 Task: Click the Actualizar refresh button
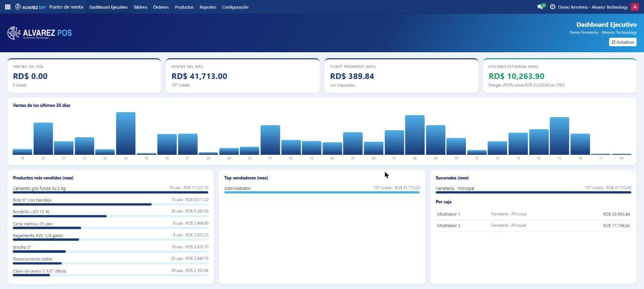[623, 42]
